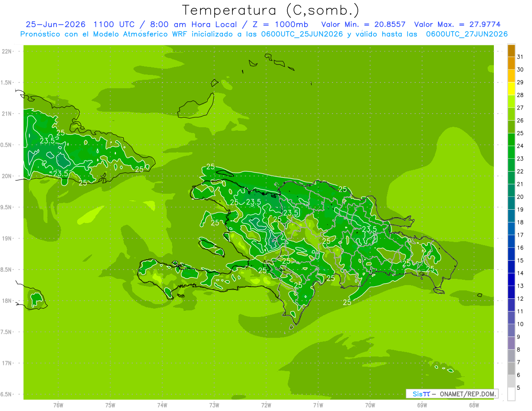
Task: Click the "69W" longitude axis label
Action: tap(422, 405)
